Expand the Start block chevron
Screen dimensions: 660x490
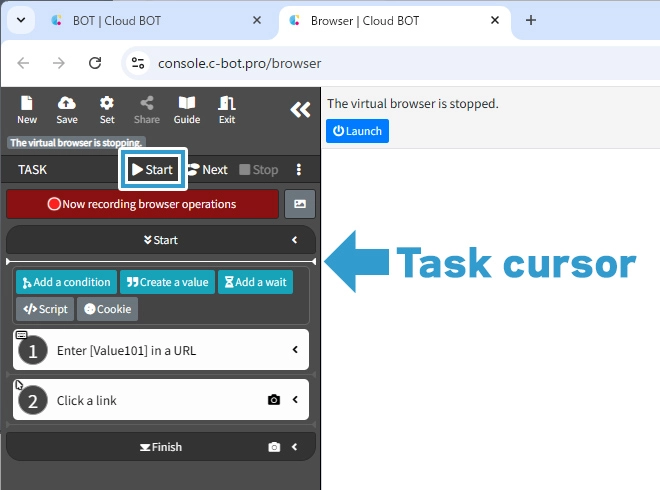295,240
